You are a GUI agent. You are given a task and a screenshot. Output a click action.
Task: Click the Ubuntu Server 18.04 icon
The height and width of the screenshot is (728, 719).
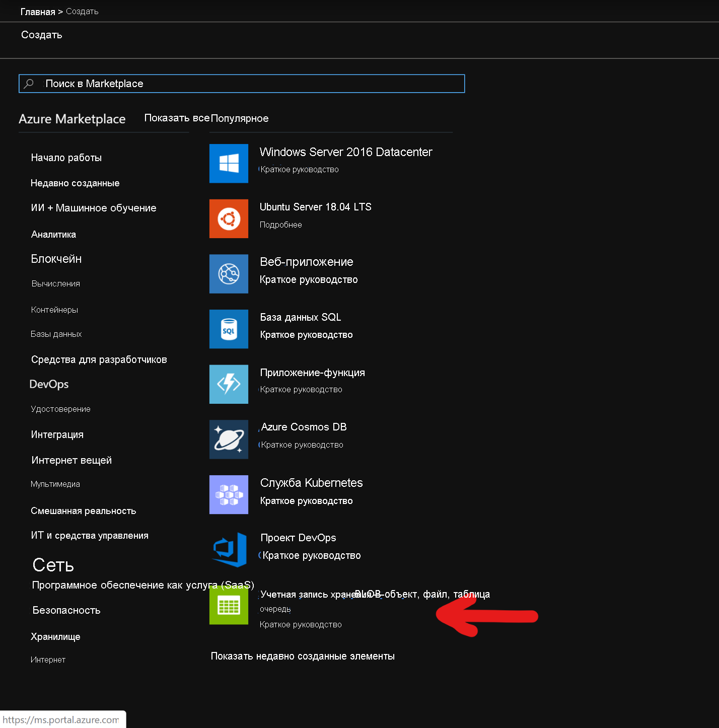pyautogui.click(x=229, y=219)
